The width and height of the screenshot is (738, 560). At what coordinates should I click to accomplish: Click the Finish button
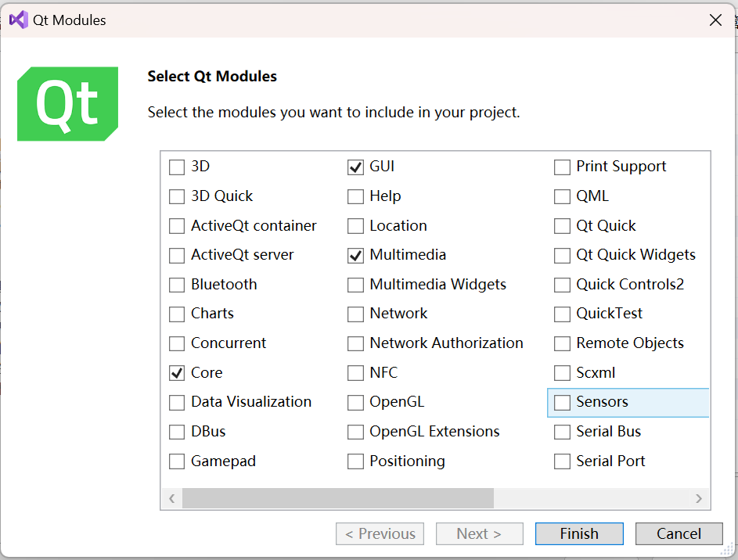click(x=579, y=533)
